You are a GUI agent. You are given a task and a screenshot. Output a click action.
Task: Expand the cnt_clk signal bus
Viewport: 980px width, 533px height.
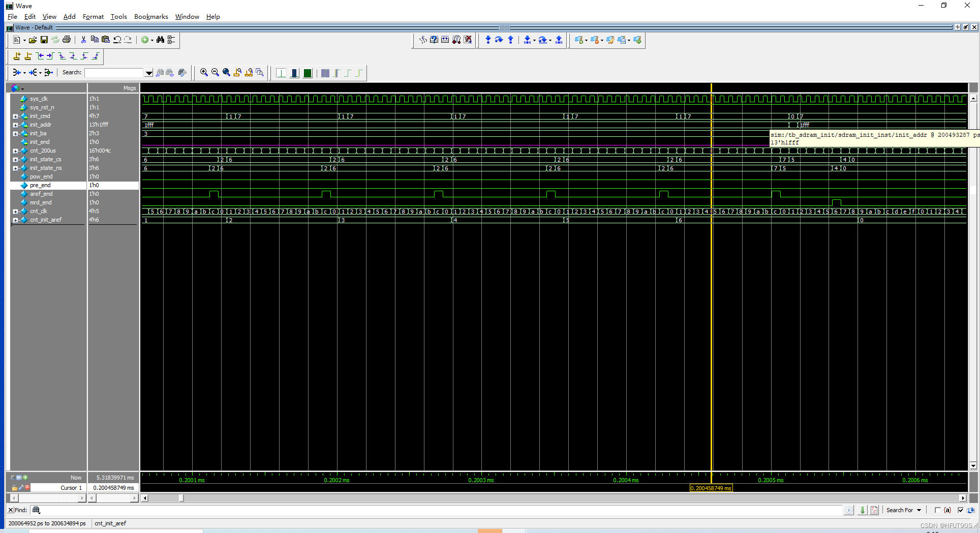(15, 212)
